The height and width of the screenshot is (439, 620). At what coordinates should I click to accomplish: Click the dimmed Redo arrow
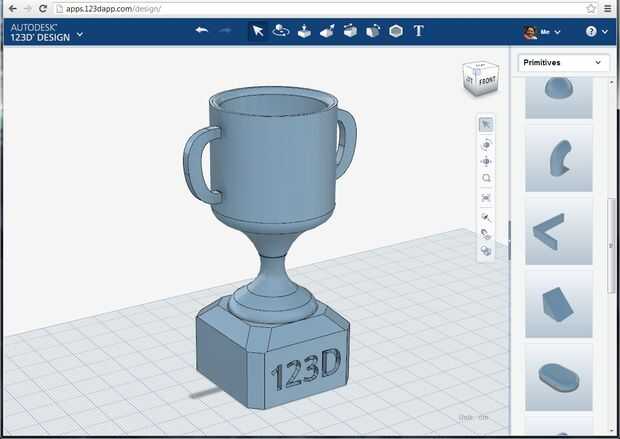pyautogui.click(x=225, y=30)
